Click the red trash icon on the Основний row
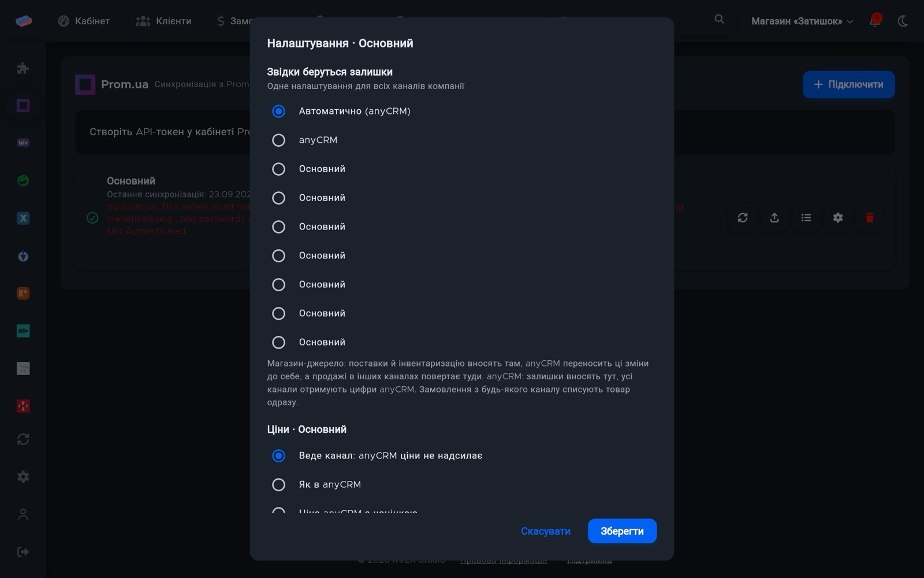This screenshot has width=924, height=578. (870, 217)
